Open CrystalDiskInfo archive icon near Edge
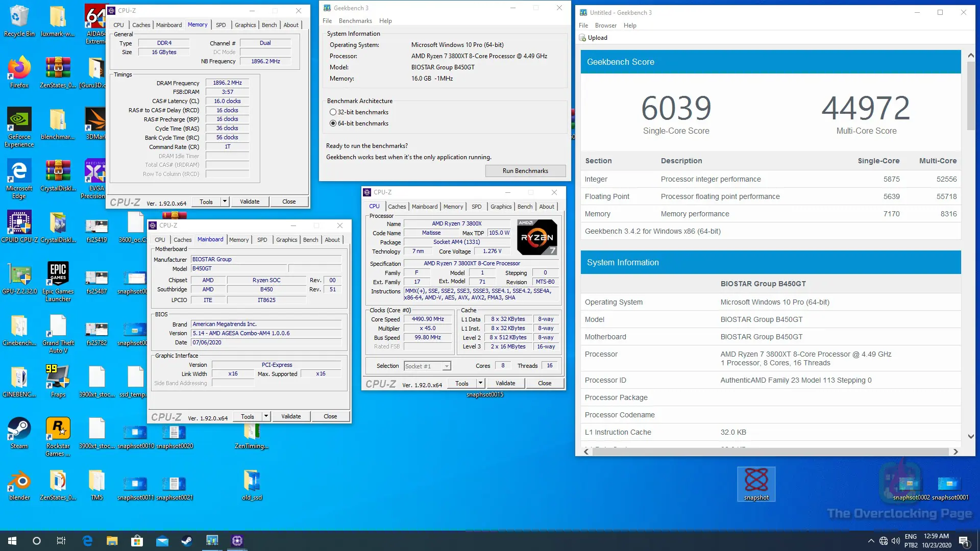The image size is (980, 551). [x=58, y=175]
